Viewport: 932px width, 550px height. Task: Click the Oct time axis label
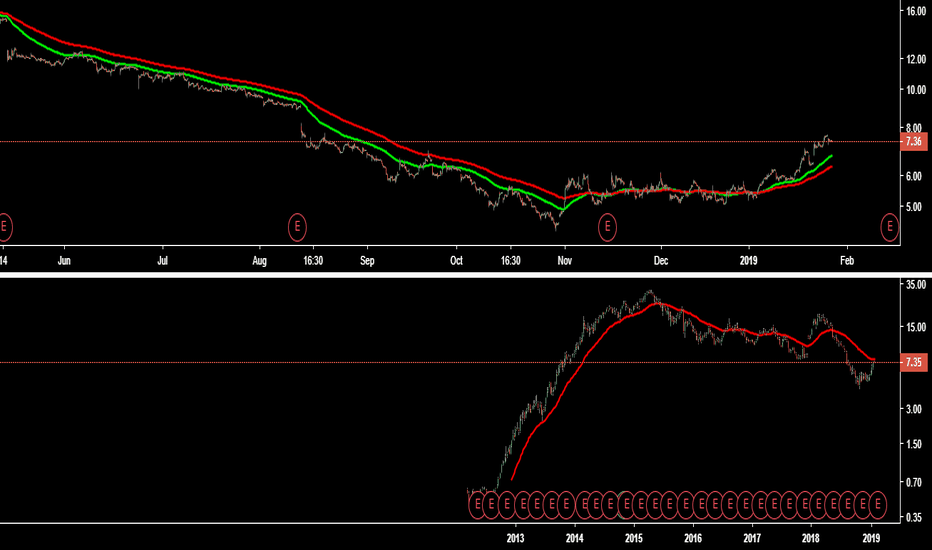[456, 260]
